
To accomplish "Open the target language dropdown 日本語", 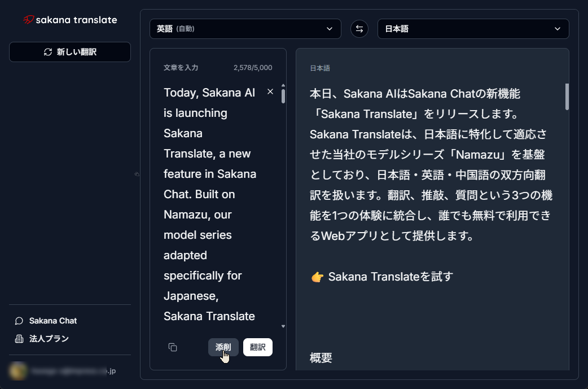I will [473, 29].
